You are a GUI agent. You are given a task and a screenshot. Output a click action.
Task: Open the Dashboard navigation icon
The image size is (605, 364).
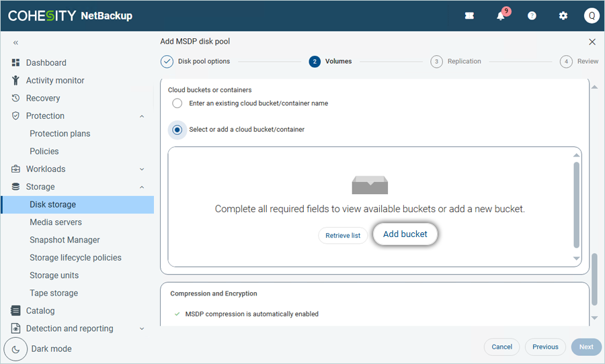pyautogui.click(x=15, y=62)
